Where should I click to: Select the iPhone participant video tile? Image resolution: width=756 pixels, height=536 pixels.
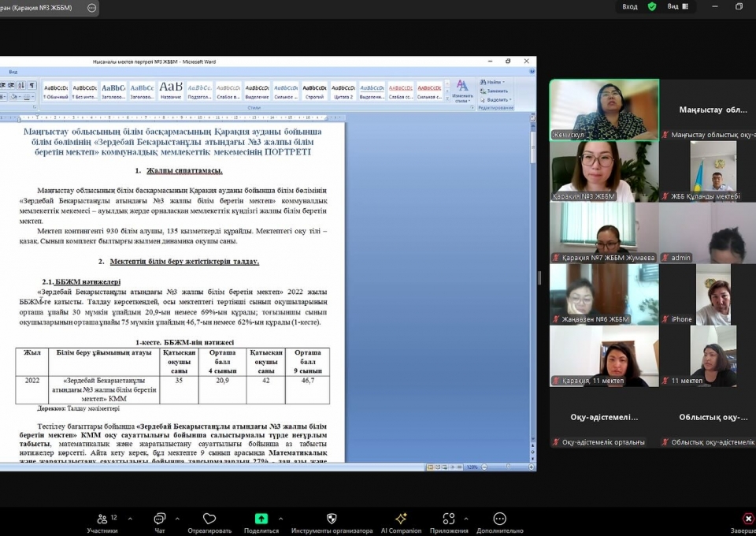[713, 294]
